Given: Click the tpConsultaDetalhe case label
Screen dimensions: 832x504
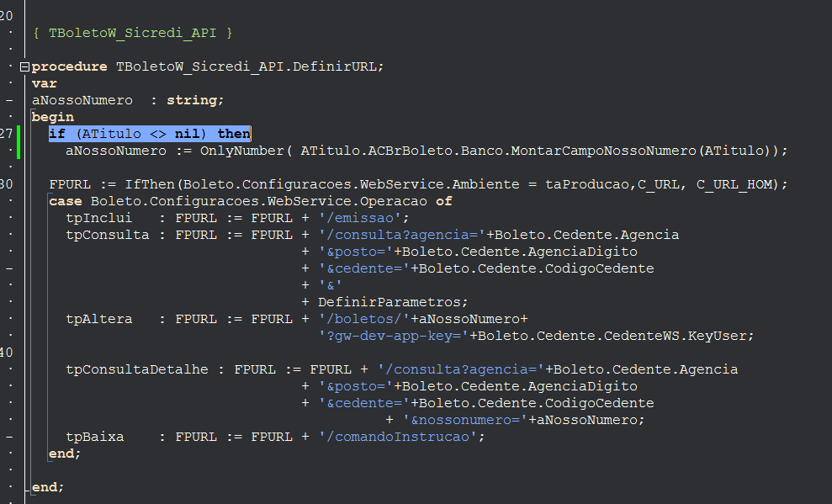Looking at the screenshot, I should point(137,369).
